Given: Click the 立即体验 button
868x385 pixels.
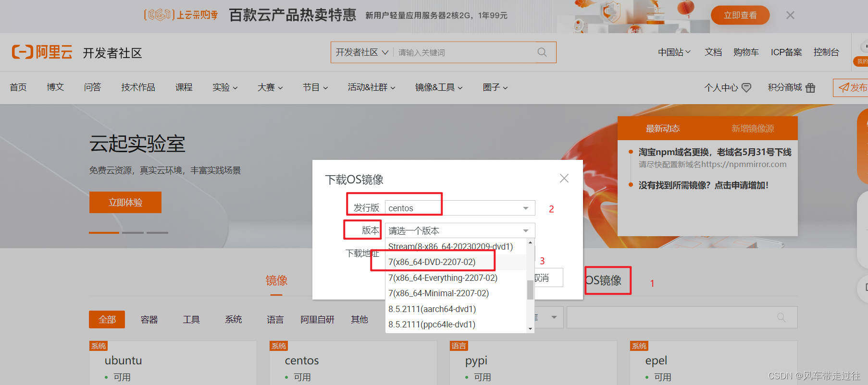Looking at the screenshot, I should pyautogui.click(x=125, y=203).
